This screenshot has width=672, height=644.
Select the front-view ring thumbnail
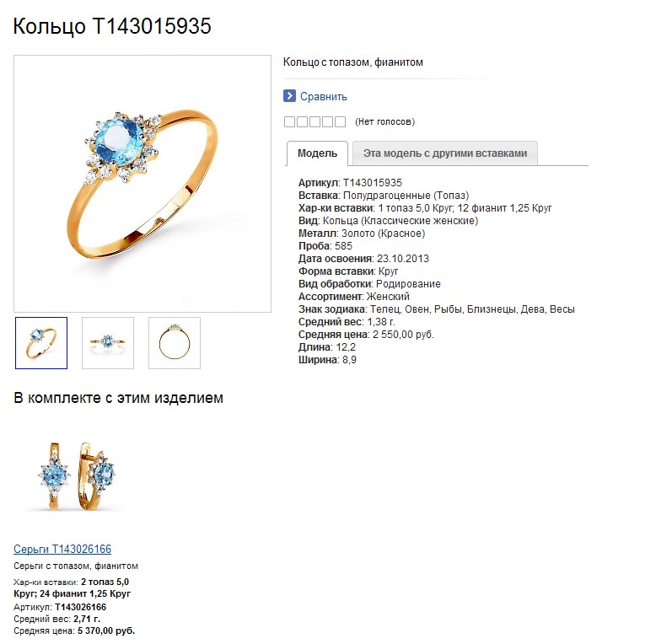pyautogui.click(x=108, y=343)
